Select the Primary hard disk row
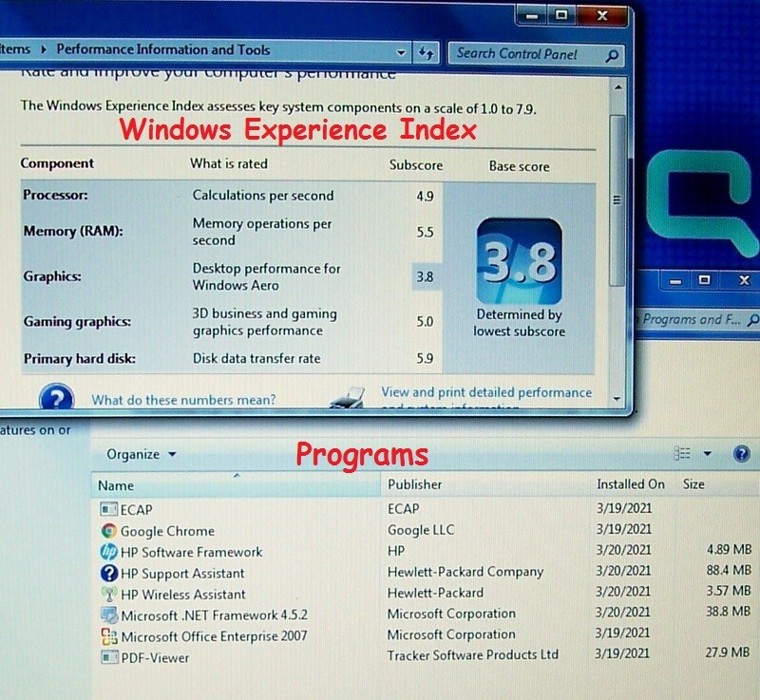 [x=232, y=358]
